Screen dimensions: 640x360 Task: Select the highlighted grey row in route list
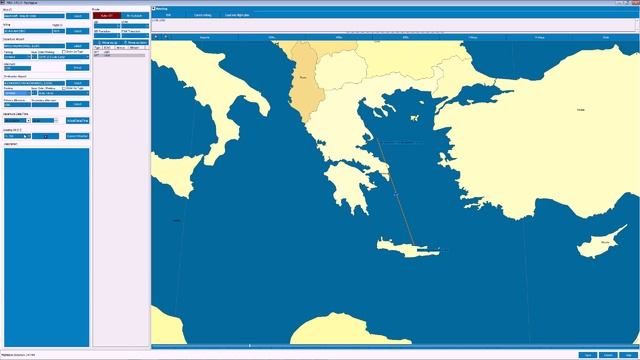pos(119,55)
